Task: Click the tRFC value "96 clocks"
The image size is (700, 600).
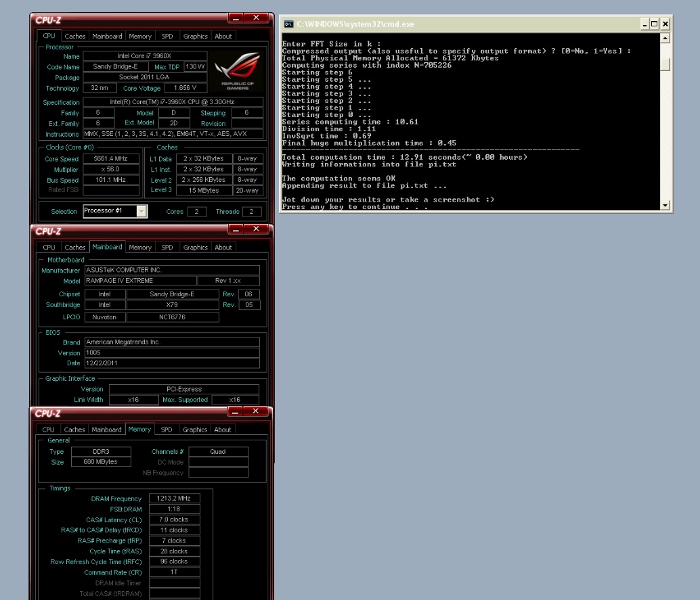Action: click(174, 561)
